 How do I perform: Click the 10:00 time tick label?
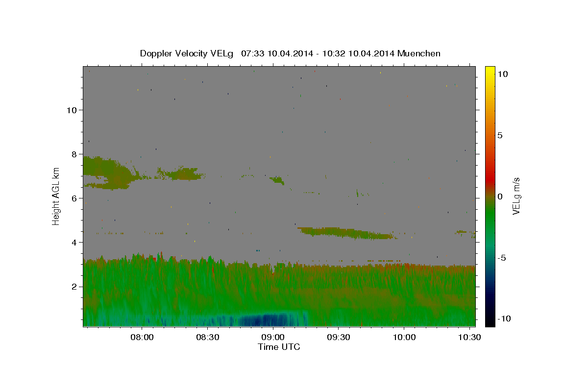404,337
